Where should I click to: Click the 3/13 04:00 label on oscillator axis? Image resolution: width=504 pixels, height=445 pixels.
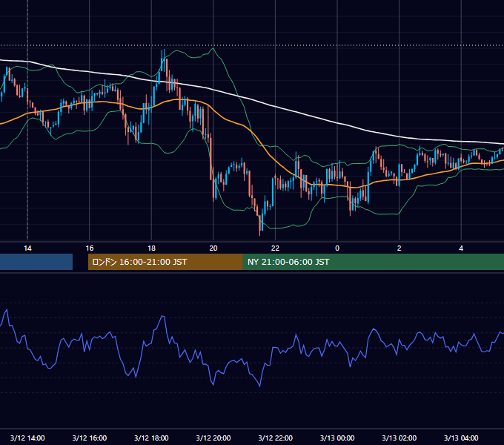click(461, 438)
